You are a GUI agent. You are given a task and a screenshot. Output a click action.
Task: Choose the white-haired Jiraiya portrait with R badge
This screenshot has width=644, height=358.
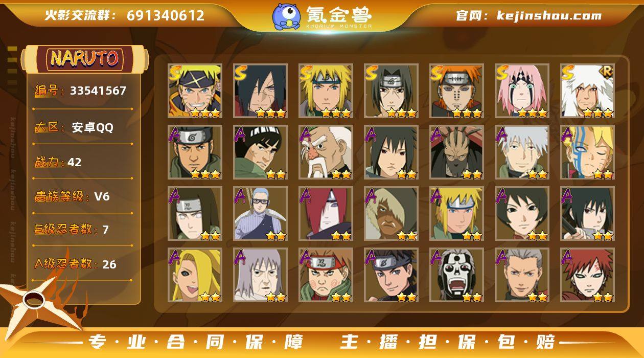[x=587, y=91]
